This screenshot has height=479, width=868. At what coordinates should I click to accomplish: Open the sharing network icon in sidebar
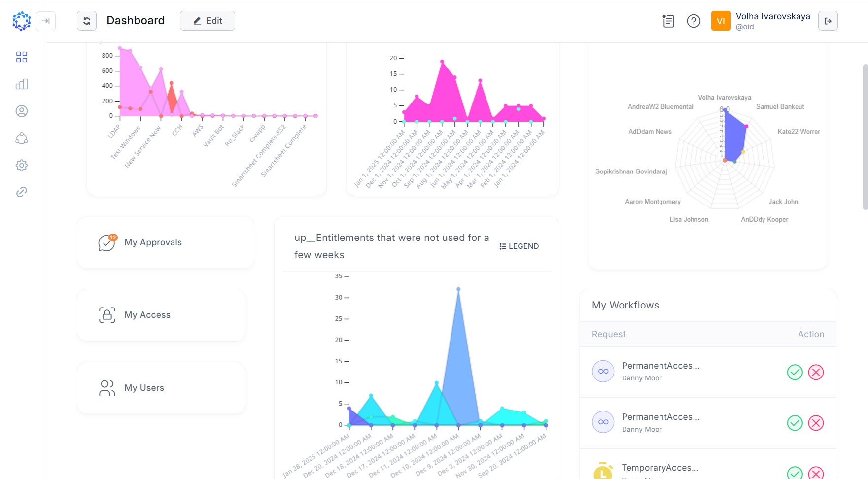[21, 138]
